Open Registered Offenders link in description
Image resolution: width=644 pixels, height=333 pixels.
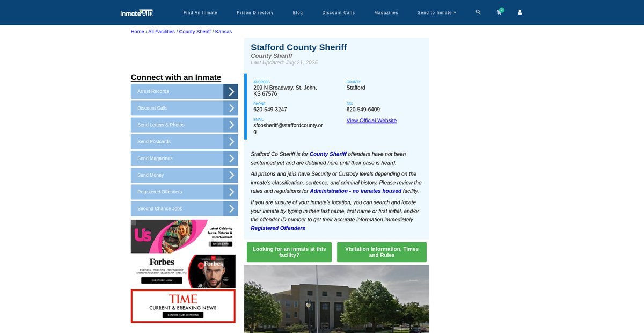click(278, 228)
